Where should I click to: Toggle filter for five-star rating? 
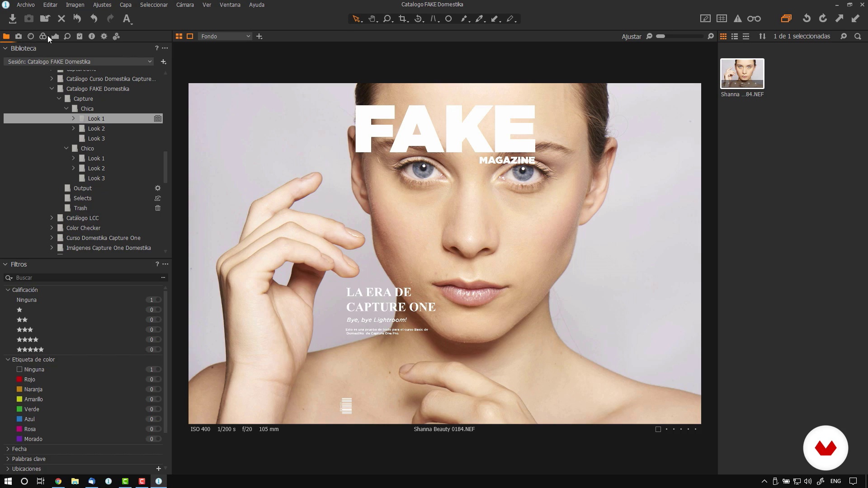[x=155, y=349]
